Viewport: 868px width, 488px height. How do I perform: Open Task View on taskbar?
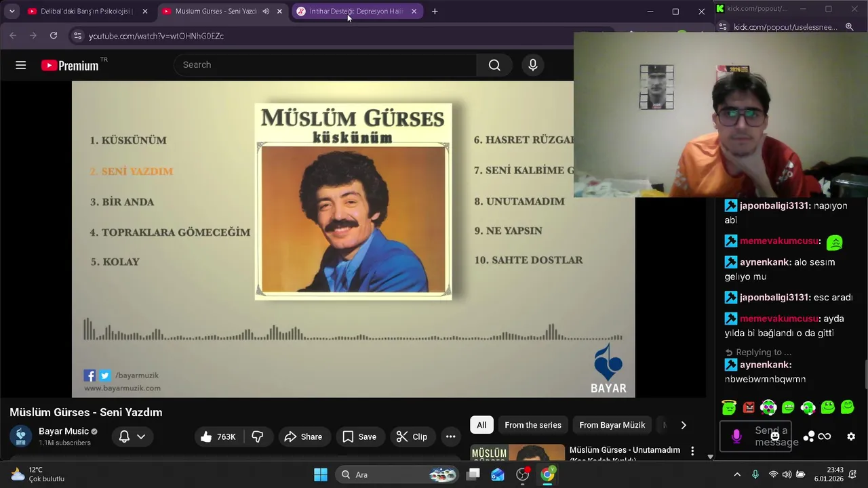tap(473, 474)
